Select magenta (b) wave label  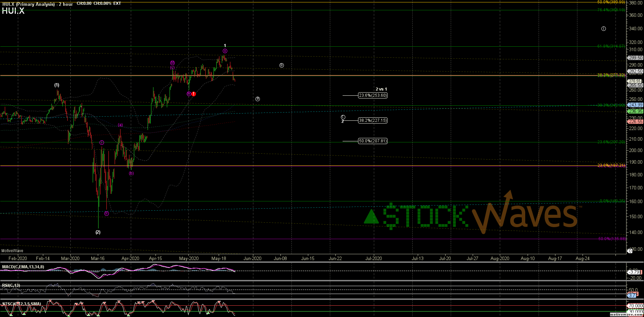click(x=131, y=173)
